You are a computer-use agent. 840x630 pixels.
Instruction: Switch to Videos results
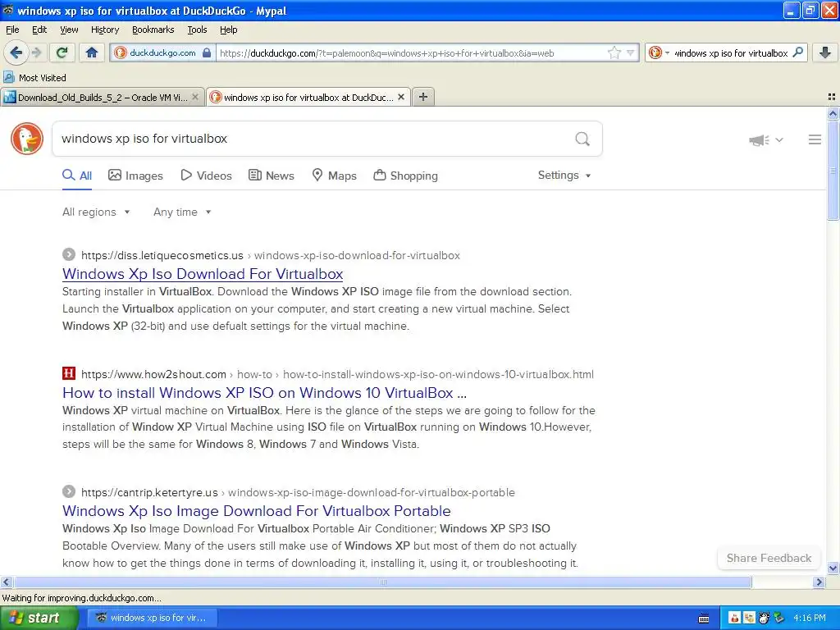(206, 176)
